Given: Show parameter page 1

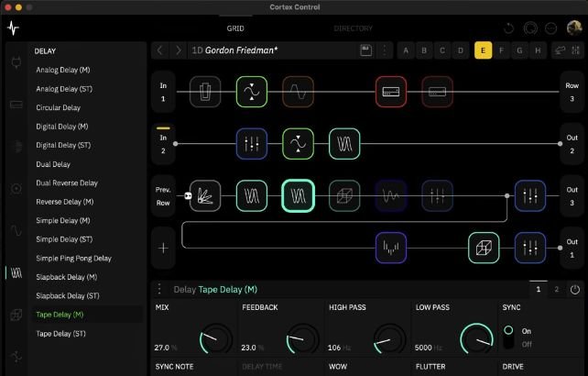Looking at the screenshot, I should [539, 289].
